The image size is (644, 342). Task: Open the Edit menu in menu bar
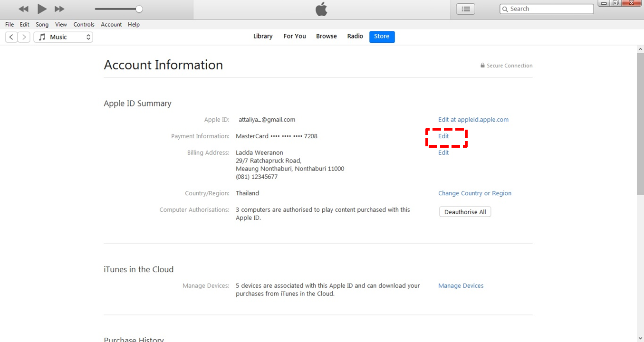pyautogui.click(x=25, y=24)
